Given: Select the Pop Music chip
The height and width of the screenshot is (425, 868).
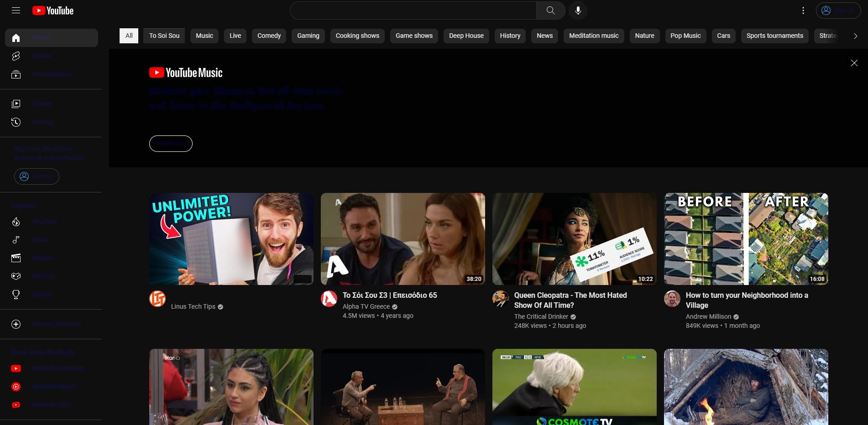Looking at the screenshot, I should coord(685,36).
